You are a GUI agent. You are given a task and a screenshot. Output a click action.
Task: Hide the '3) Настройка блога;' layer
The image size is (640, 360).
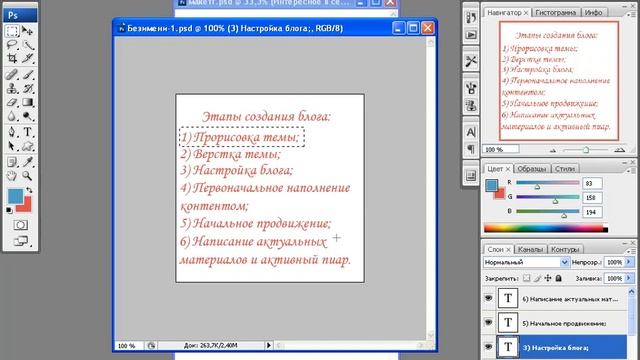coord(488,347)
